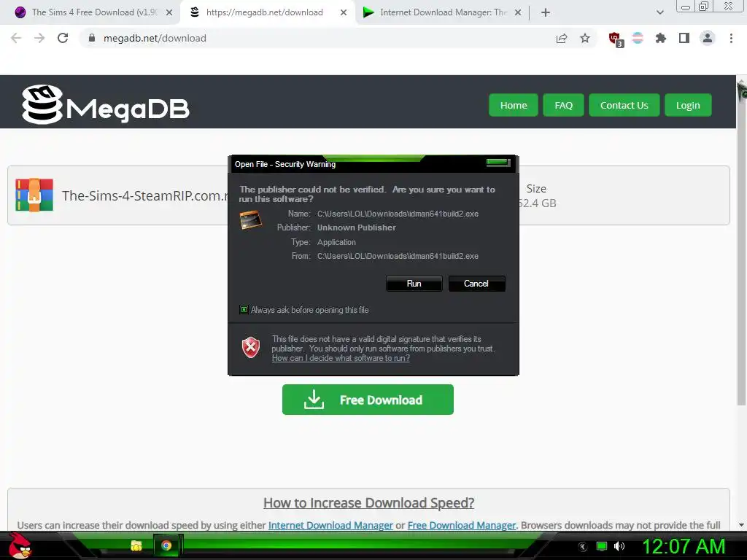The image size is (747, 560).
Task: Click the Unknown Publisher text
Action: (356, 227)
